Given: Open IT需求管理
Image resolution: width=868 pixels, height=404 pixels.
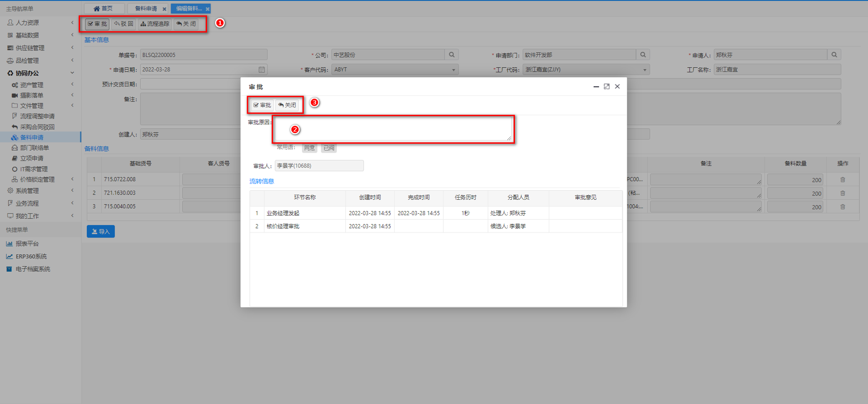Looking at the screenshot, I should [x=40, y=169].
